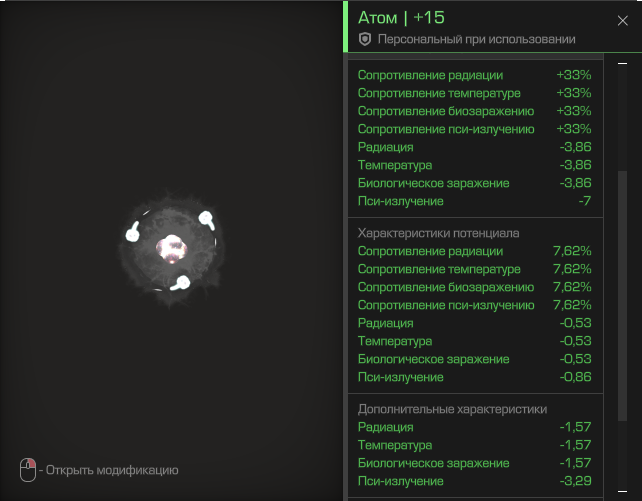Viewport: 642px width, 501px height.
Task: Click the Атом artifact image
Action: pos(172,250)
